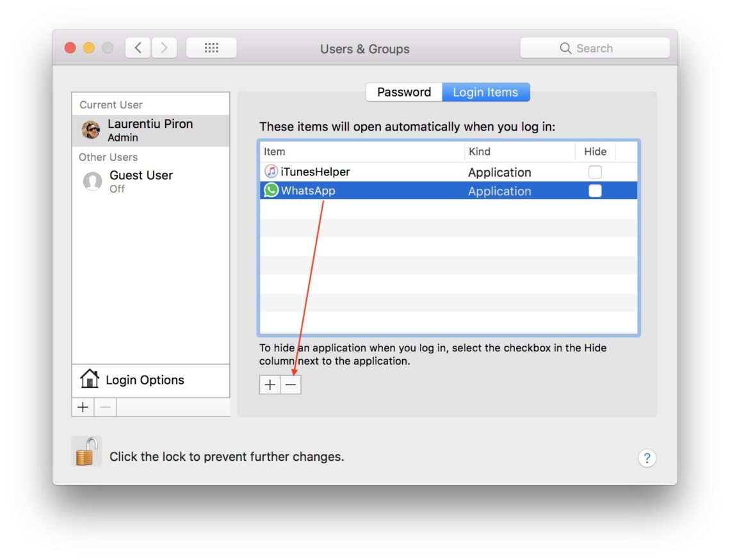Click the Search field
Image resolution: width=730 pixels, height=560 pixels.
pos(595,47)
